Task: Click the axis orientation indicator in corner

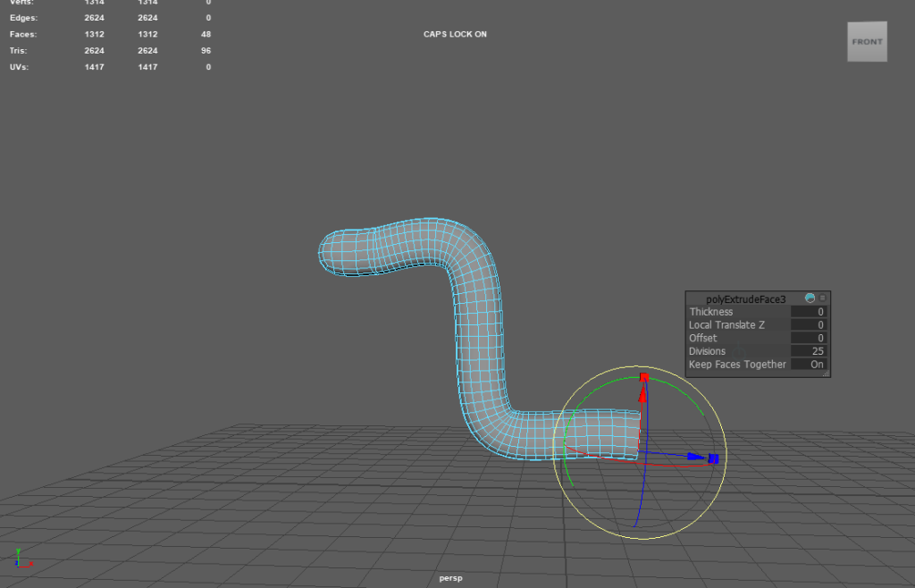Action: pos(21,559)
